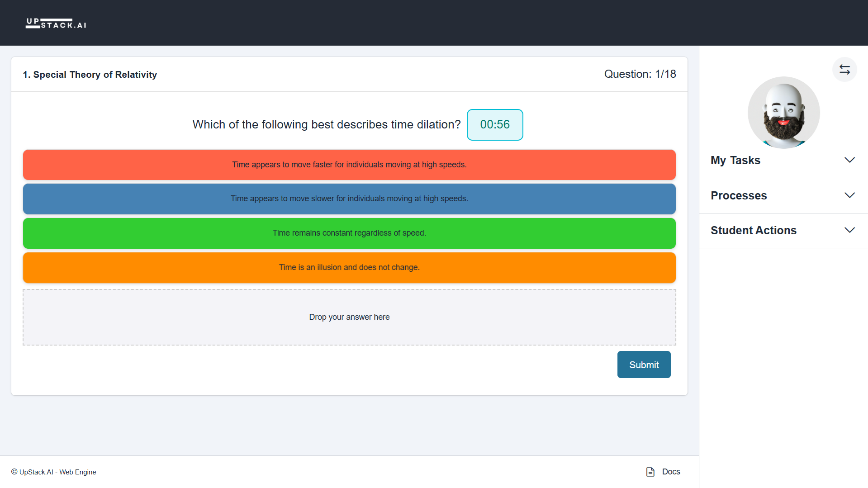
Task: Click the 'Drop your answer here' area
Action: click(x=349, y=317)
